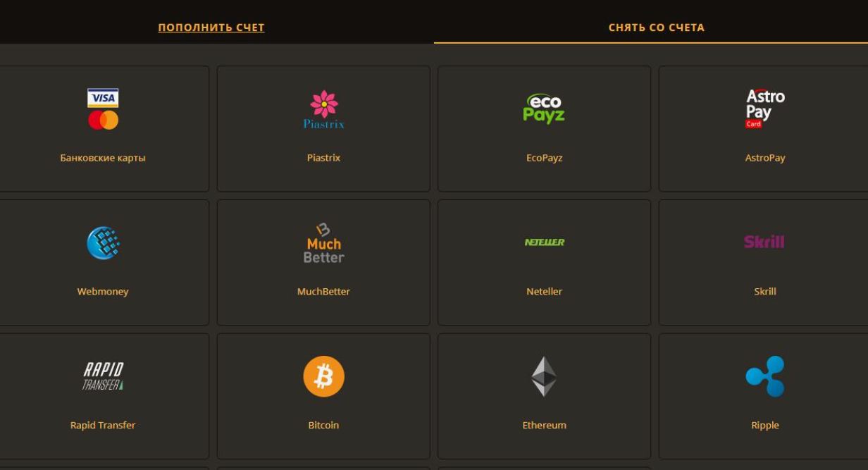Switch to the Пополнить счет tab
Image resolution: width=868 pixels, height=470 pixels.
pyautogui.click(x=211, y=27)
